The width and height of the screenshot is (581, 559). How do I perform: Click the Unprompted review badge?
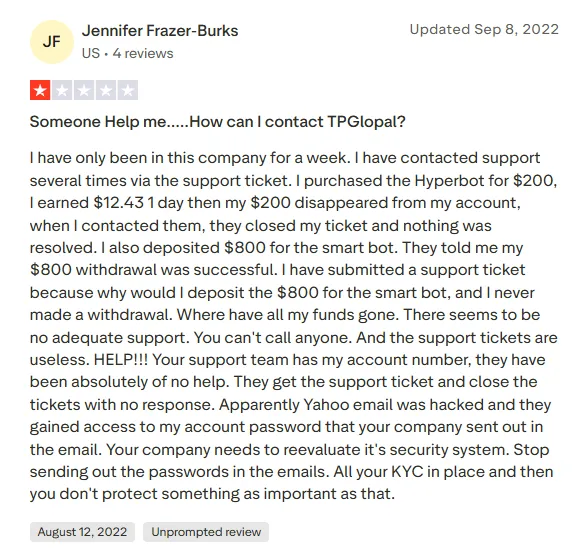[206, 532]
